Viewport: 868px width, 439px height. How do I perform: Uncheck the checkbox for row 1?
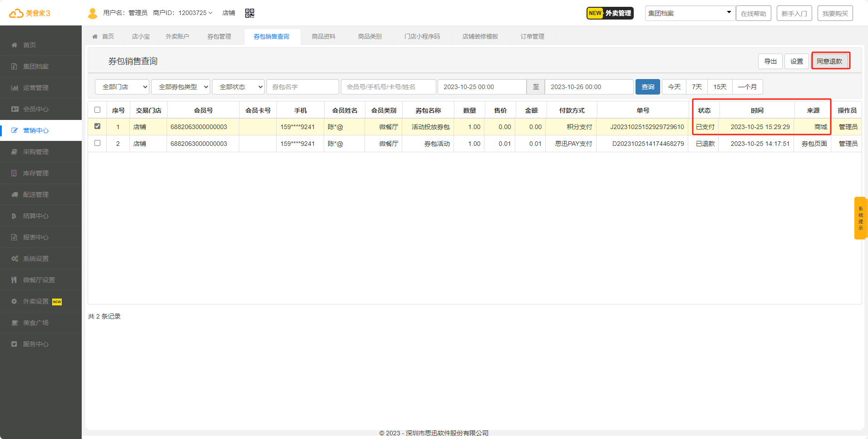click(x=97, y=126)
